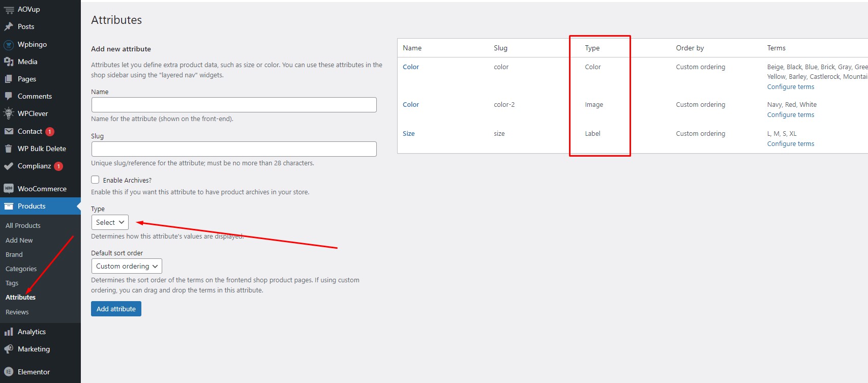Image resolution: width=868 pixels, height=383 pixels.
Task: Open the Default sort order dropdown
Action: (127, 266)
